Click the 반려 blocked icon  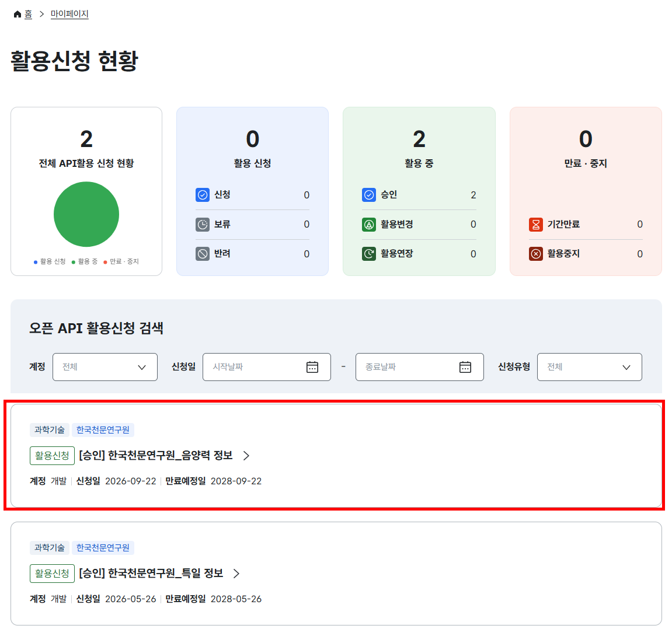[x=202, y=254]
